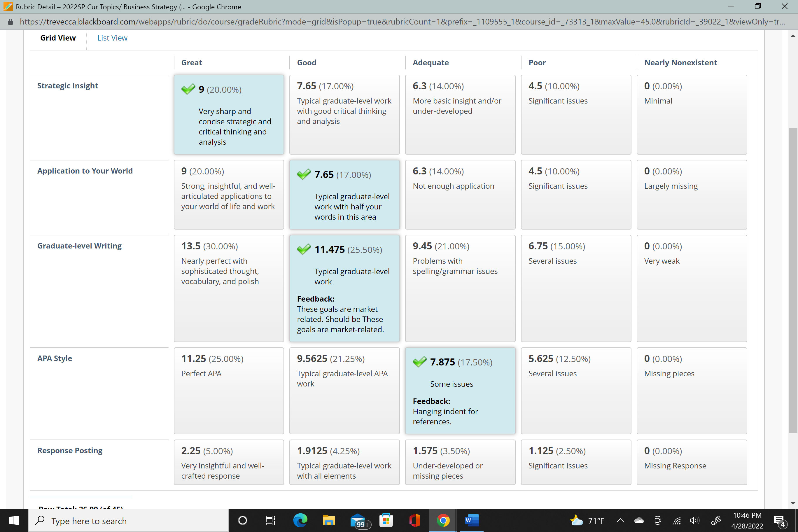Click 'Minimal' cell in Strategic Insight row

692,114
